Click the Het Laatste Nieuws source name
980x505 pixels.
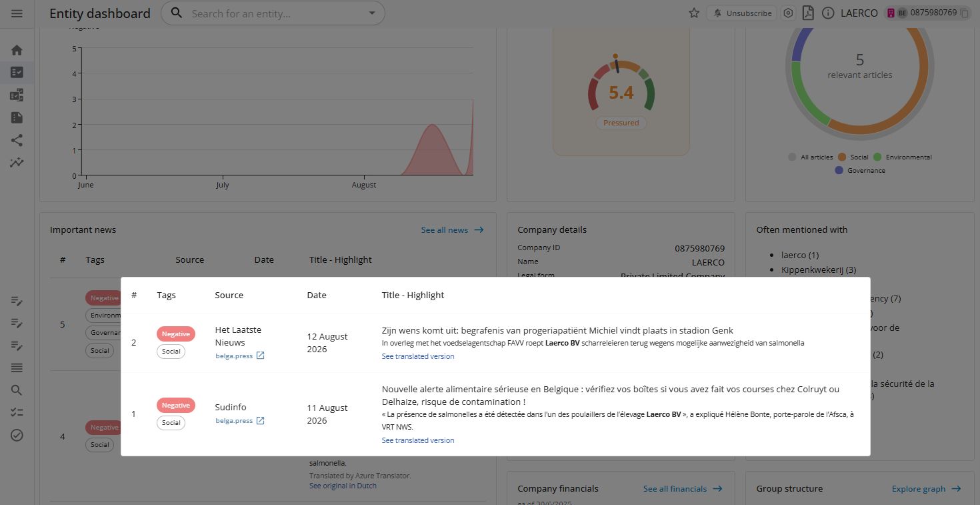pos(238,336)
